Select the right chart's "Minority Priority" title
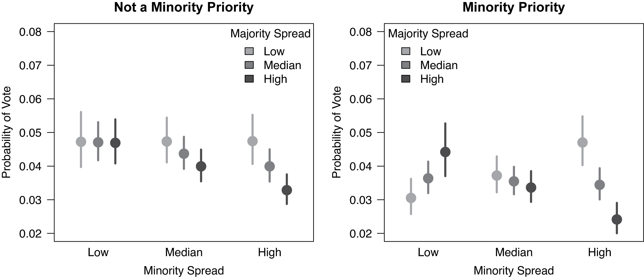The image size is (644, 280). click(513, 7)
